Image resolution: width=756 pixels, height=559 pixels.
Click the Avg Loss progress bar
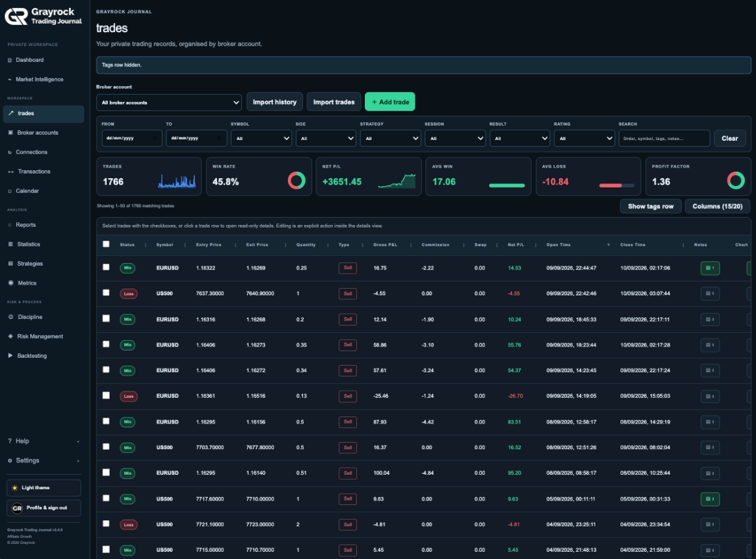[x=617, y=185]
